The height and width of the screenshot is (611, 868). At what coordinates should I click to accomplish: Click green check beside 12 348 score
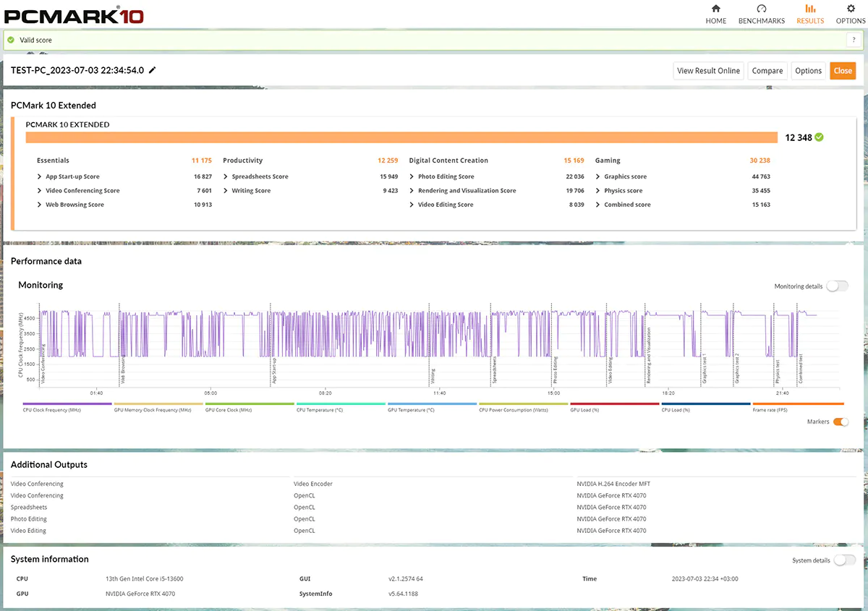tap(819, 137)
